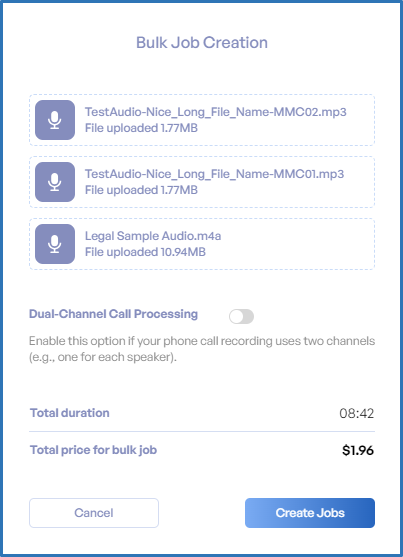Cancel the bulk job creation

click(x=94, y=513)
